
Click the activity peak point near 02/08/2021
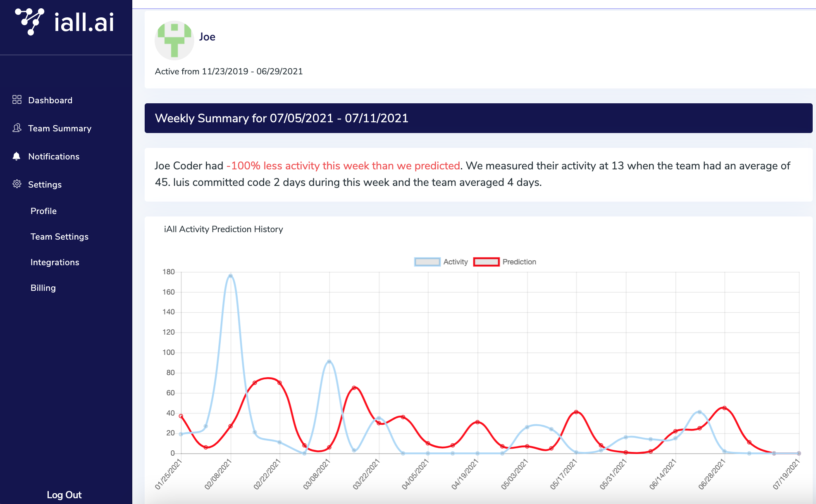[230, 276]
